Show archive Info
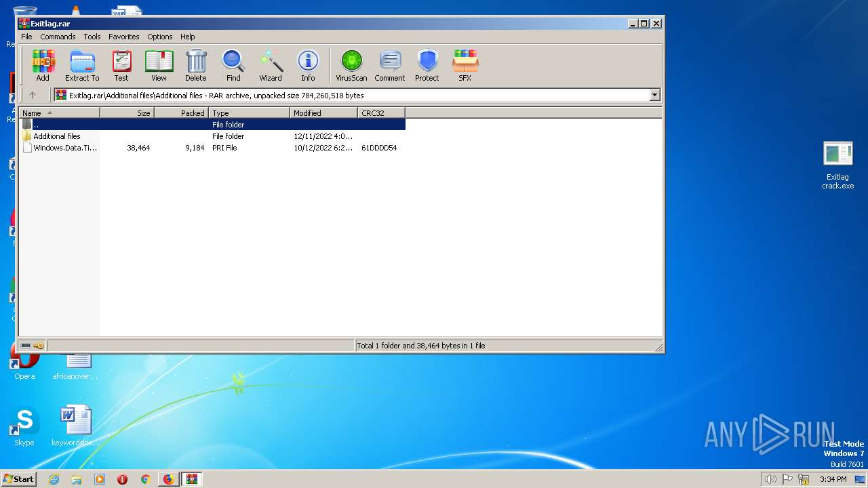868x488 pixels. 308,66
